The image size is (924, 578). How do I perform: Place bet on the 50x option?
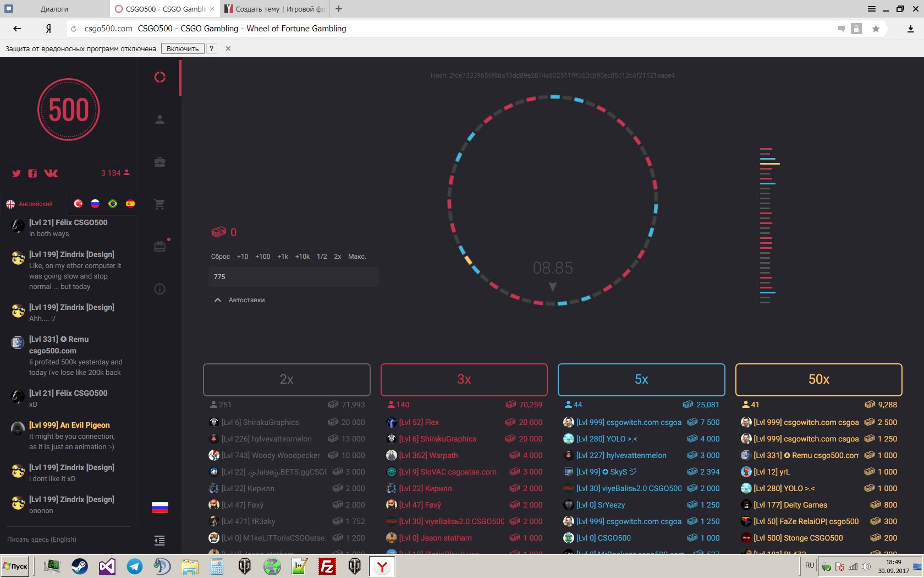[818, 379]
